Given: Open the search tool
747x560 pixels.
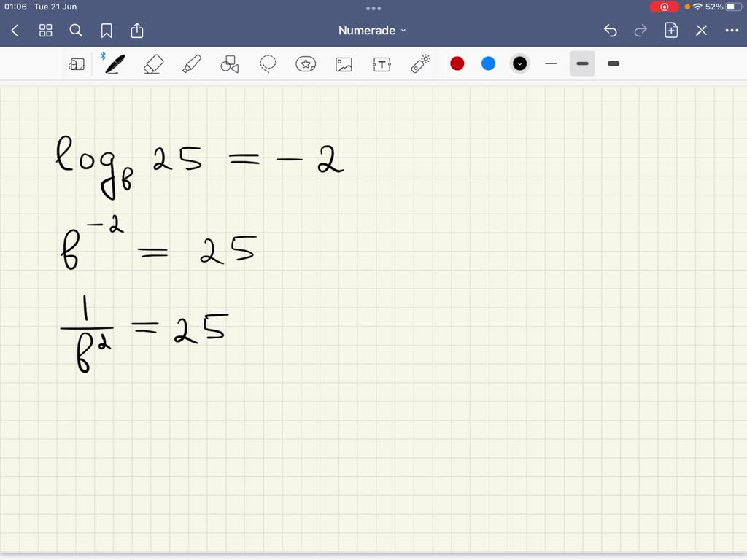Looking at the screenshot, I should click(76, 31).
